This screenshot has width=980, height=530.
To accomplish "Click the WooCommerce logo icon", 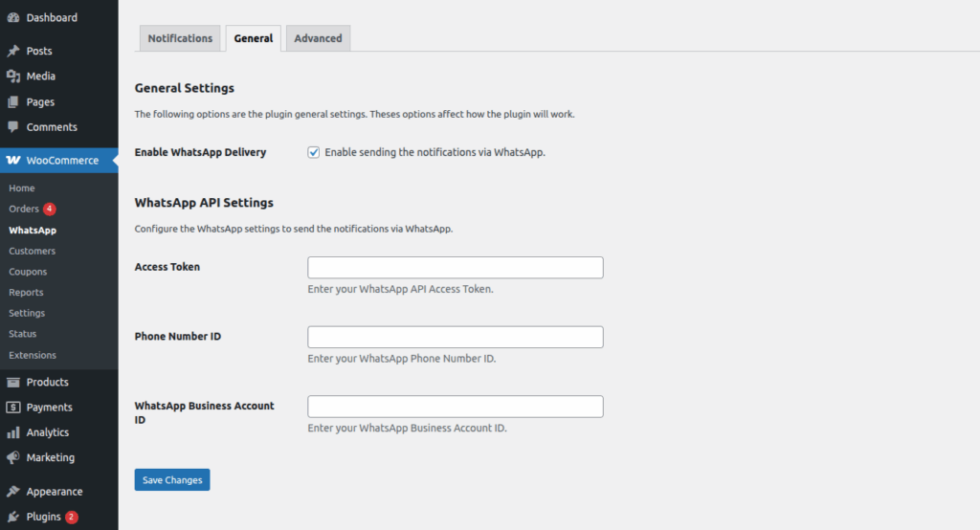I will click(x=13, y=161).
